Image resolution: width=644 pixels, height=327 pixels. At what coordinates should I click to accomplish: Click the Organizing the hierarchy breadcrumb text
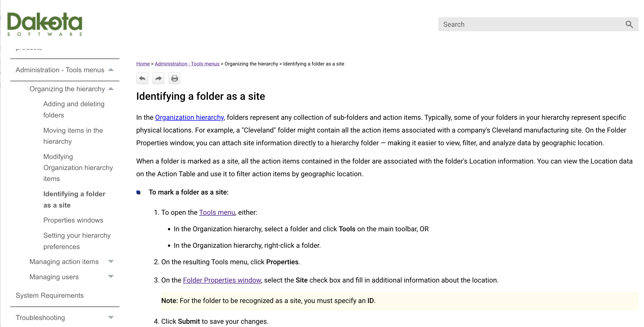[x=251, y=64]
